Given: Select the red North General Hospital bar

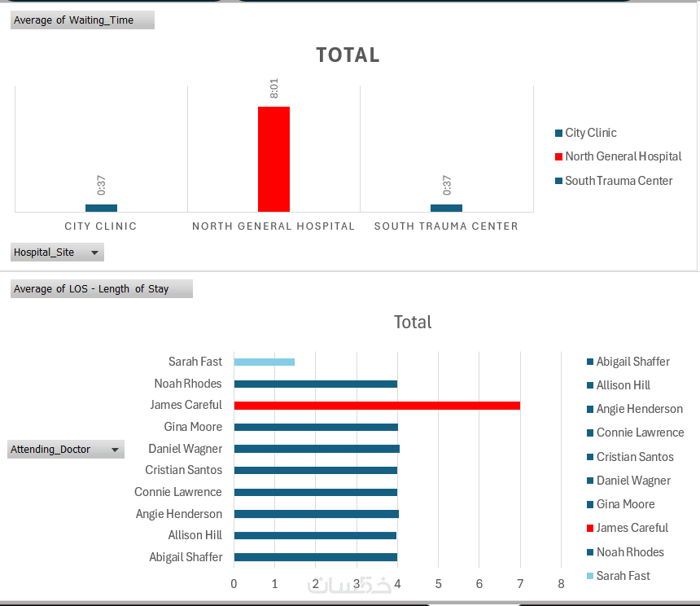Looking at the screenshot, I should 273,159.
